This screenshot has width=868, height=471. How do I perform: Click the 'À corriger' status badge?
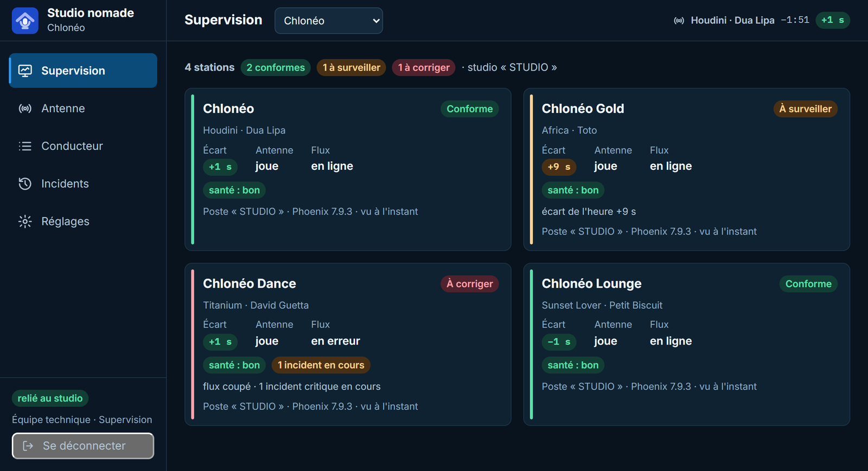(470, 284)
